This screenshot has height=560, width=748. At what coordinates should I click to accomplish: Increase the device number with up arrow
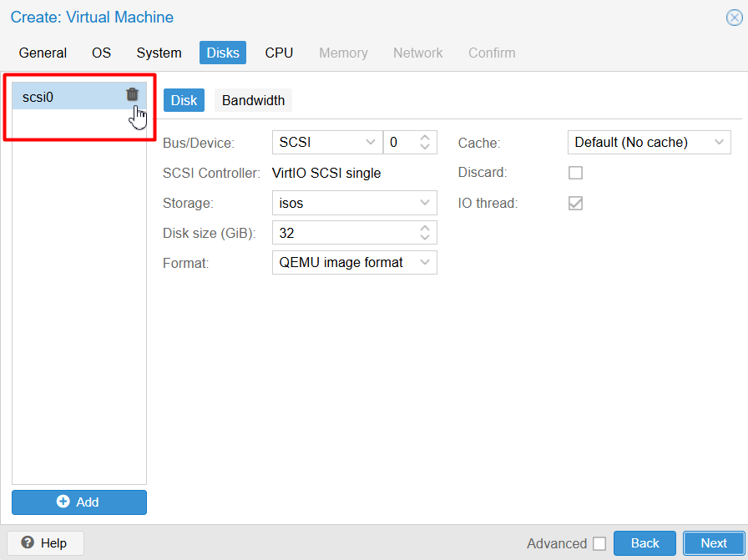425,138
